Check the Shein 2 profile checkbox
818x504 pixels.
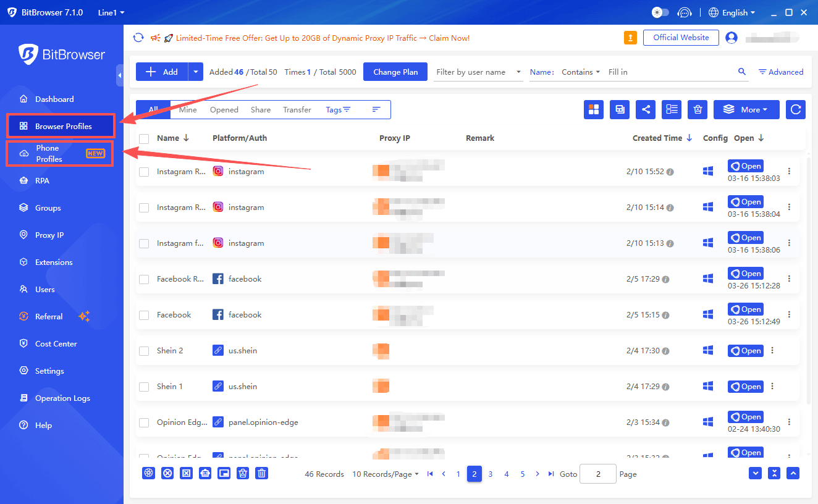point(143,350)
